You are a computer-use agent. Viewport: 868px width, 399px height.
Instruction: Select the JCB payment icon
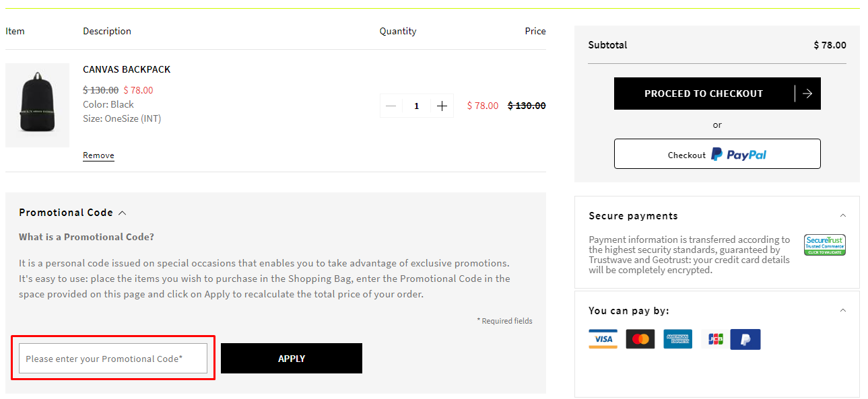click(714, 339)
